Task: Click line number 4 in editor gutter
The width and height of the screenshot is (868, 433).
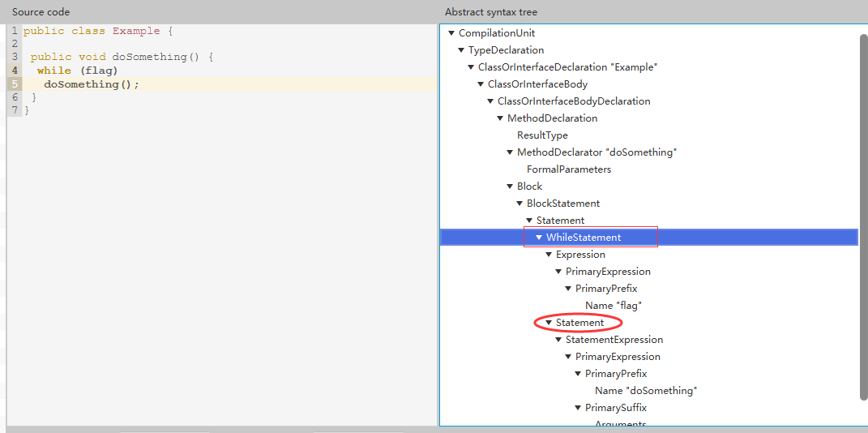Action: tap(15, 71)
